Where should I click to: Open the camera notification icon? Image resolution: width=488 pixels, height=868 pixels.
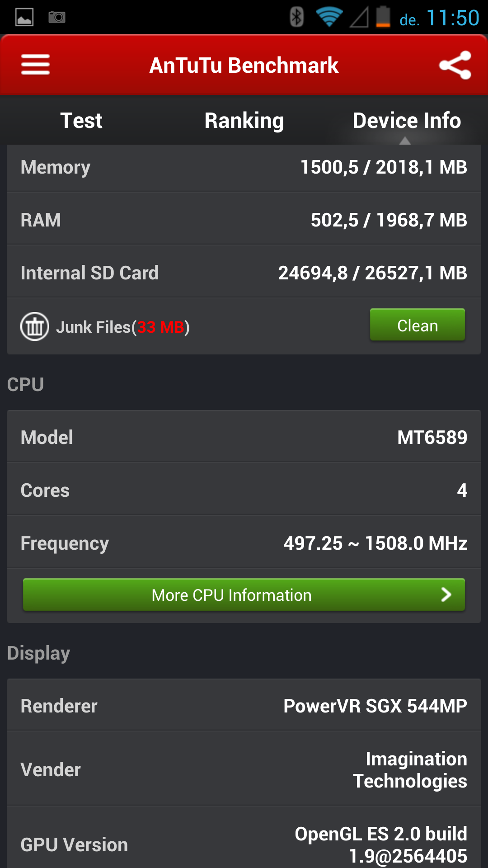(x=57, y=17)
